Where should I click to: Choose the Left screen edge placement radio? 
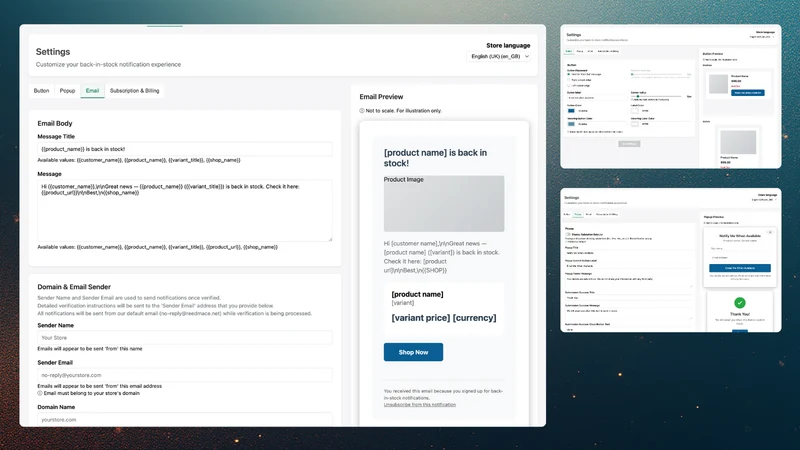(x=569, y=85)
